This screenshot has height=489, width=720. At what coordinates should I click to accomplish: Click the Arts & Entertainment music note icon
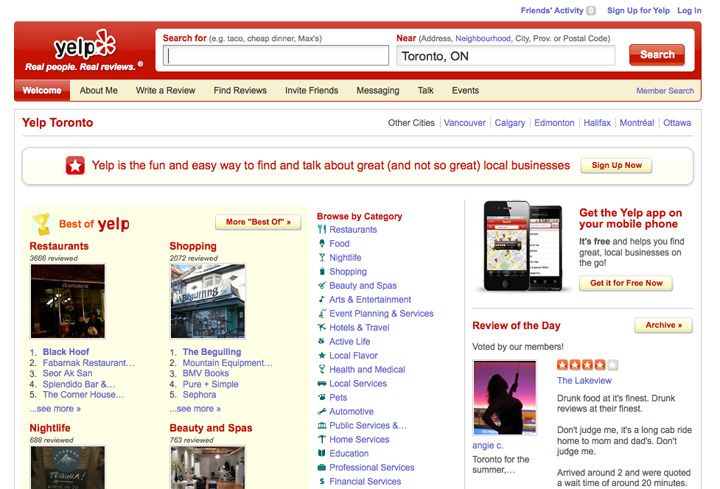(322, 299)
